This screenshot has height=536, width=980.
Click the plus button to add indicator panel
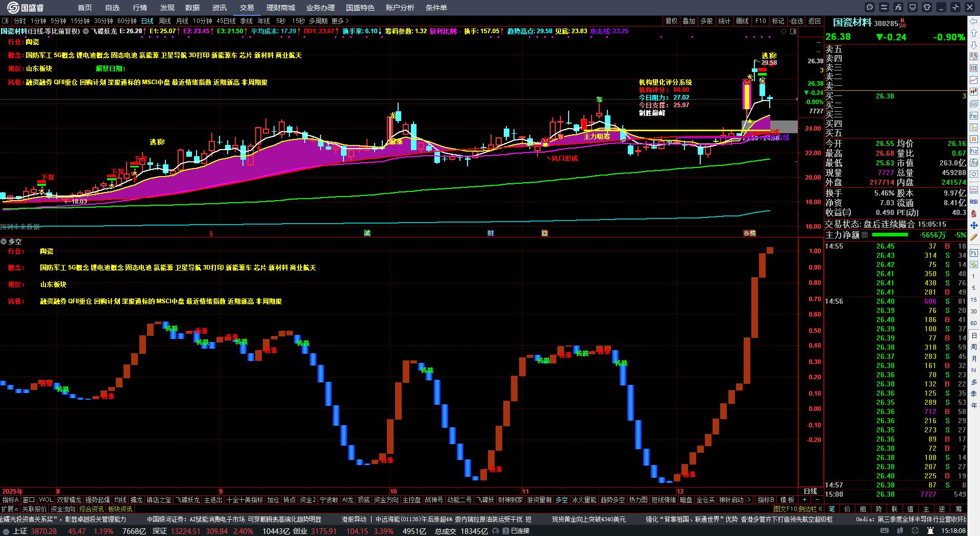click(805, 500)
